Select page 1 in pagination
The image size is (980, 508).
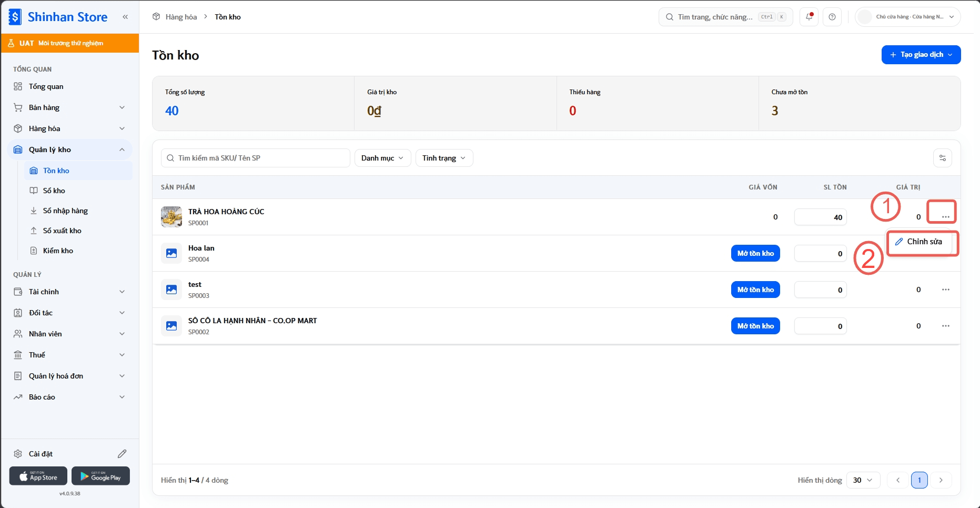(x=920, y=480)
